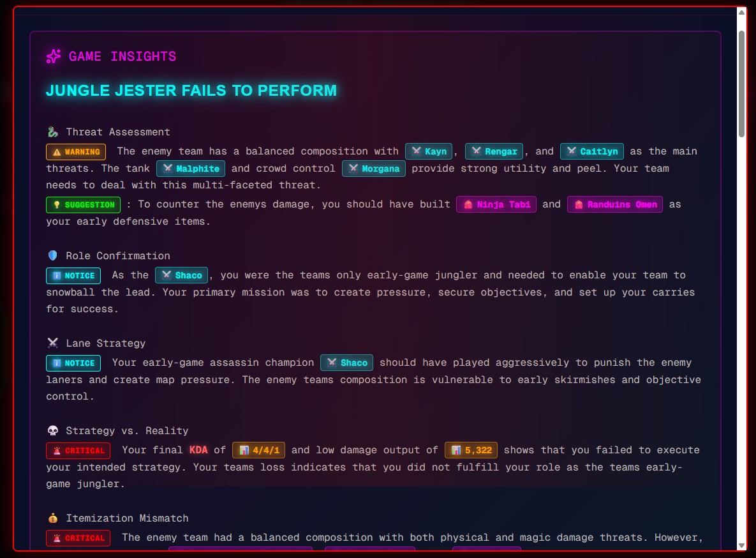Click the 5,322 damage stat badge
756x558 pixels.
coord(471,450)
